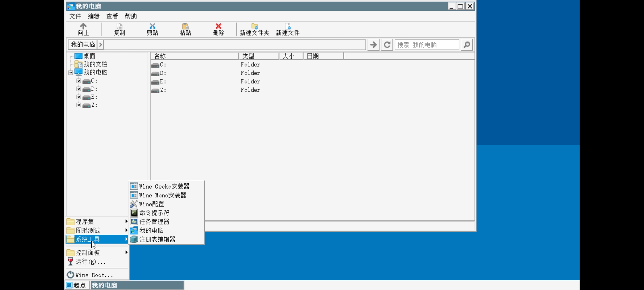The height and width of the screenshot is (290, 644).
Task: Click breadcrumb chevron after 我的电脑
Action: click(100, 45)
